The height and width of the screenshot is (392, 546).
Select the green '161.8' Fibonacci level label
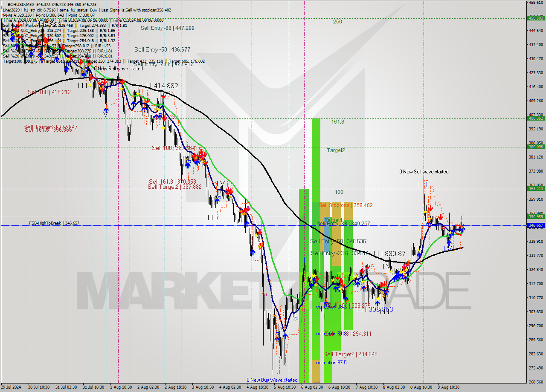[337, 122]
